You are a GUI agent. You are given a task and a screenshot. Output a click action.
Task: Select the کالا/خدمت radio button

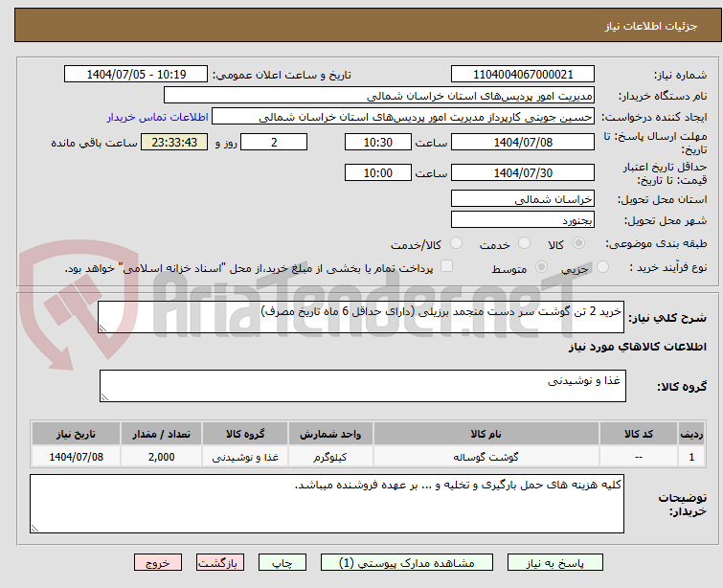[x=456, y=243]
